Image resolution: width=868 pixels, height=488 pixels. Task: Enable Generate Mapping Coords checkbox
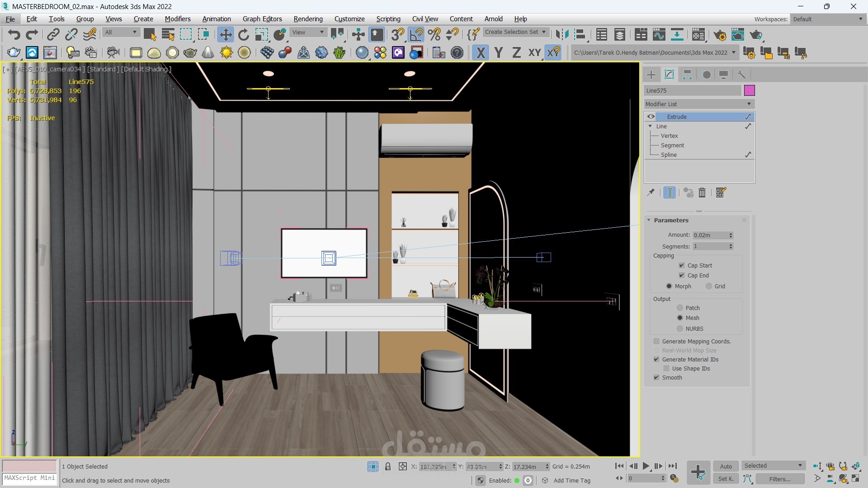coord(656,341)
